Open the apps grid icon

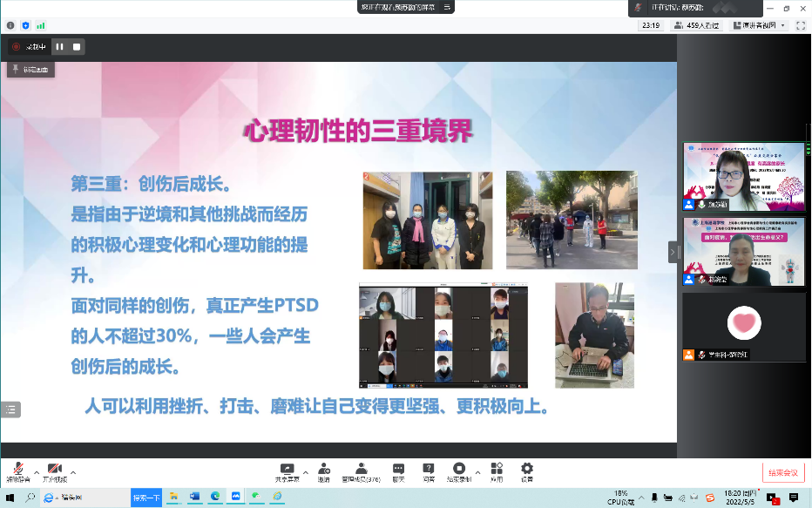(497, 472)
